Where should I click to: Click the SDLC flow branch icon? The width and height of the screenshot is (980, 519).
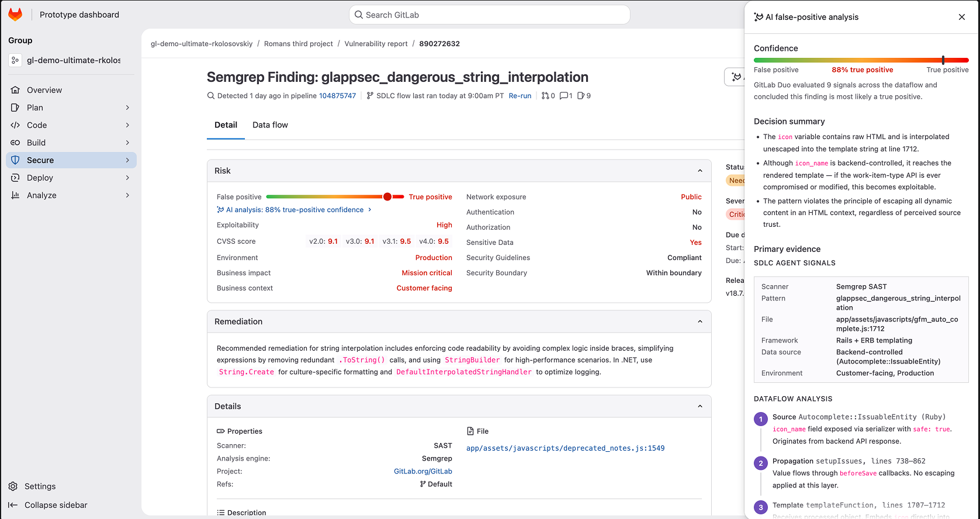pos(370,96)
